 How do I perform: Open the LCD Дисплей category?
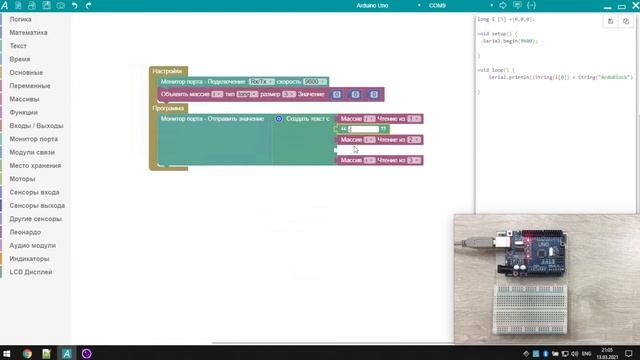coord(31,272)
